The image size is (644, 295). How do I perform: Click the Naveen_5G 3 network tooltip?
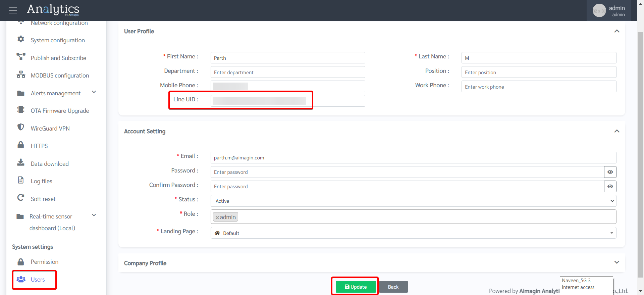pos(586,286)
